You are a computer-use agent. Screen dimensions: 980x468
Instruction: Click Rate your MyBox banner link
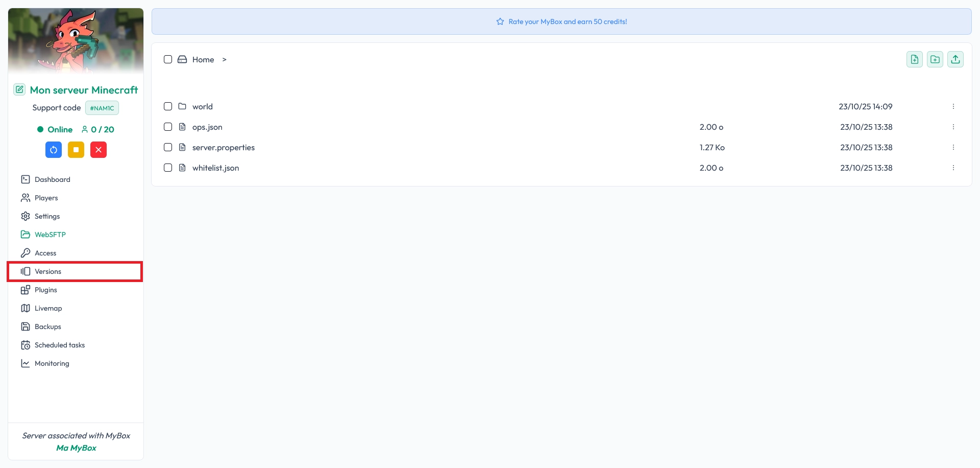pyautogui.click(x=568, y=21)
